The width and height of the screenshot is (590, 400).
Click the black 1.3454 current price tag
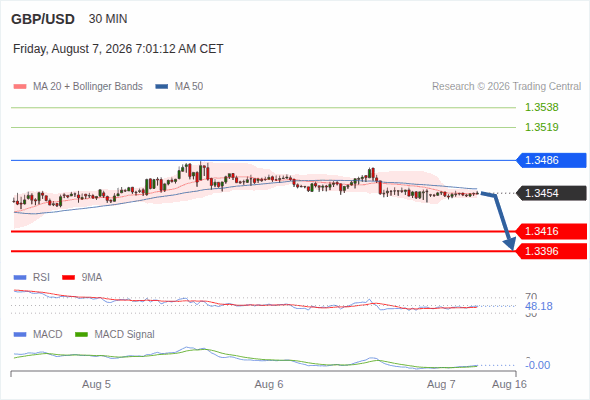[x=551, y=193]
